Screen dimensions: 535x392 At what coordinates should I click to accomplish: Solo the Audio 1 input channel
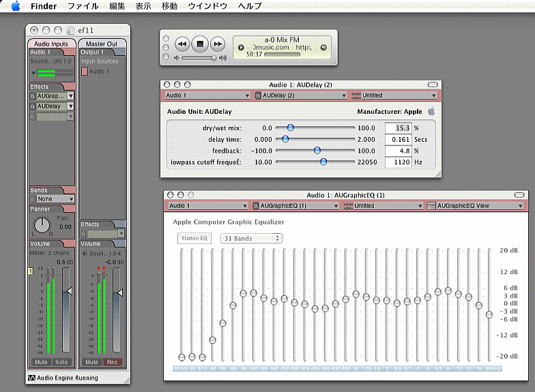coord(61,362)
